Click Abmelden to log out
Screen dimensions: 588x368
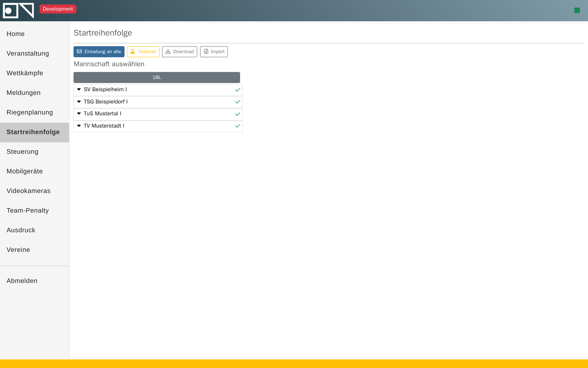click(x=35, y=281)
